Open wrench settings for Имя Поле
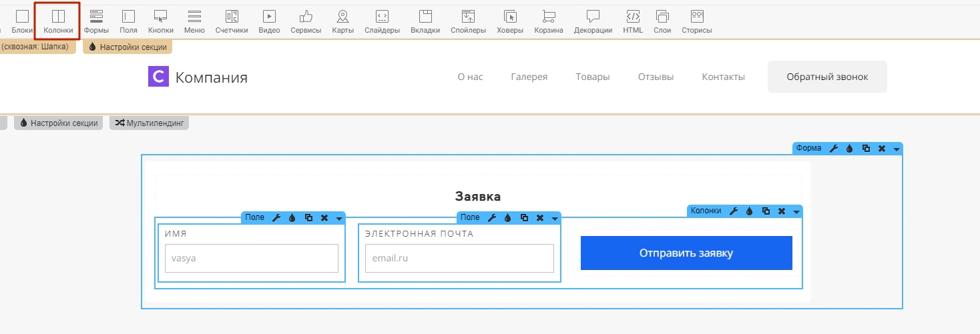Viewport: 980px width, 334px height. [x=276, y=217]
